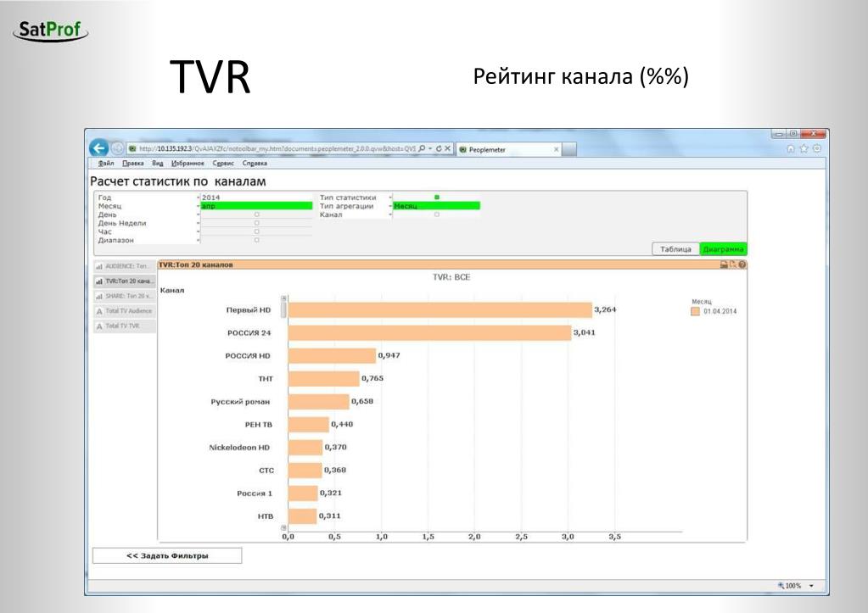This screenshot has height=613, width=868.
Task: Click the chart scroll-down arrow
Action: tap(284, 528)
